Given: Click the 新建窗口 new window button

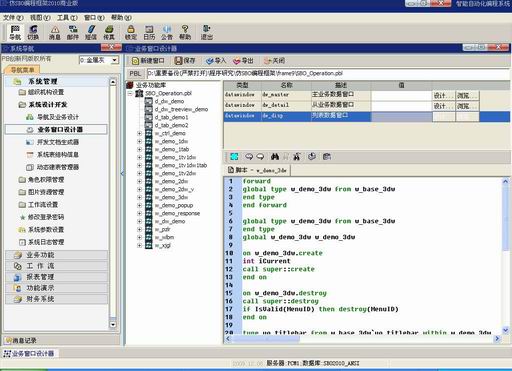Looking at the screenshot, I should (x=148, y=61).
